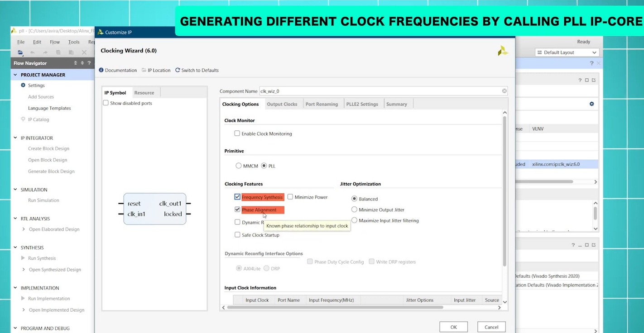
Task: Click the IP Location folder icon
Action: point(144,70)
